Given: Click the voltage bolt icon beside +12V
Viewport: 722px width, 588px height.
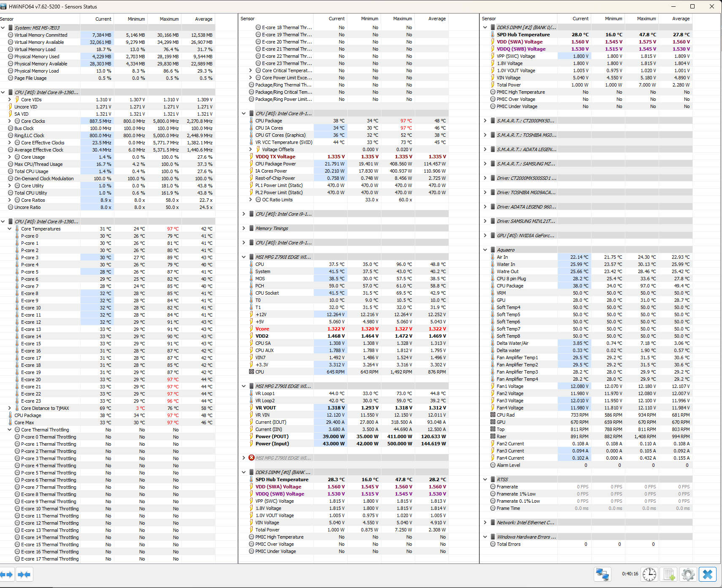Looking at the screenshot, I should [251, 314].
